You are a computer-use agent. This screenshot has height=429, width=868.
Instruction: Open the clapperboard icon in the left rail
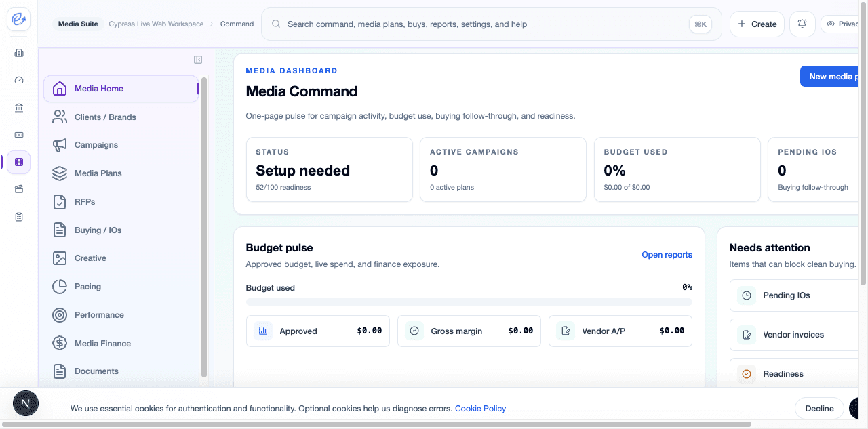19,189
